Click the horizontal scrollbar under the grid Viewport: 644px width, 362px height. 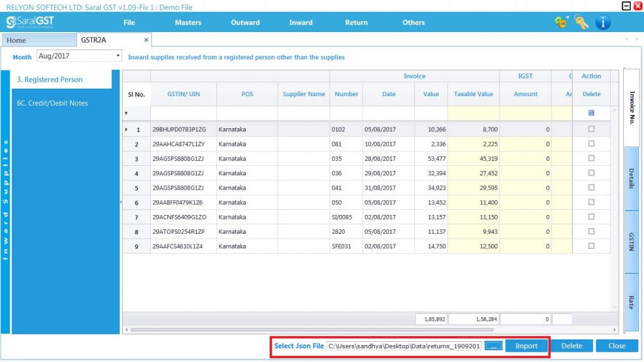312,329
